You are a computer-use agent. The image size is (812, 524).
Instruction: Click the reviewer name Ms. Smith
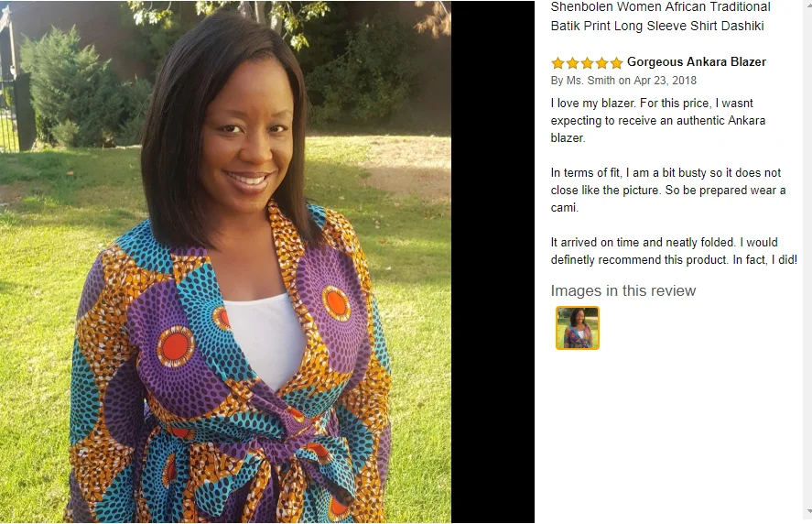(x=590, y=81)
